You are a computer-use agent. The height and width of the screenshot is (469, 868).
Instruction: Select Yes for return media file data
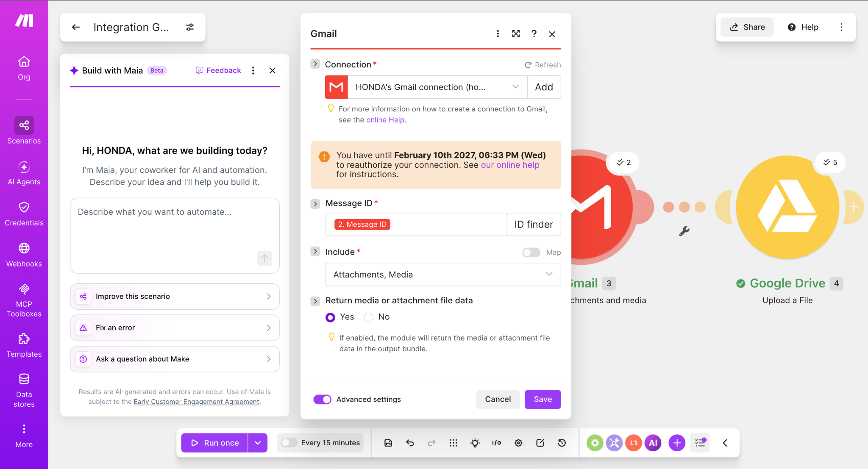[x=330, y=317]
